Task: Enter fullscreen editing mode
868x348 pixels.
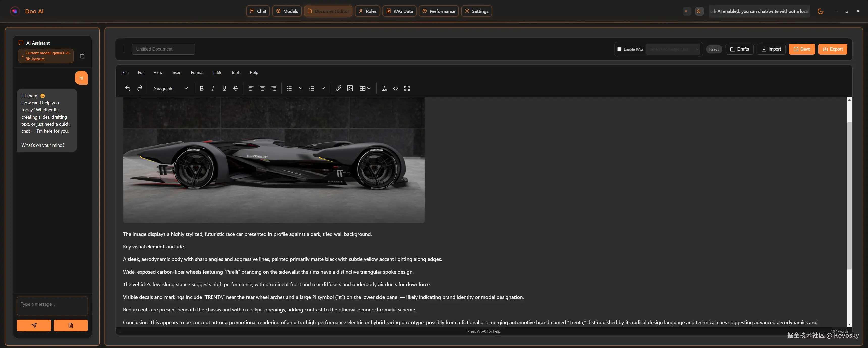Action: (407, 88)
